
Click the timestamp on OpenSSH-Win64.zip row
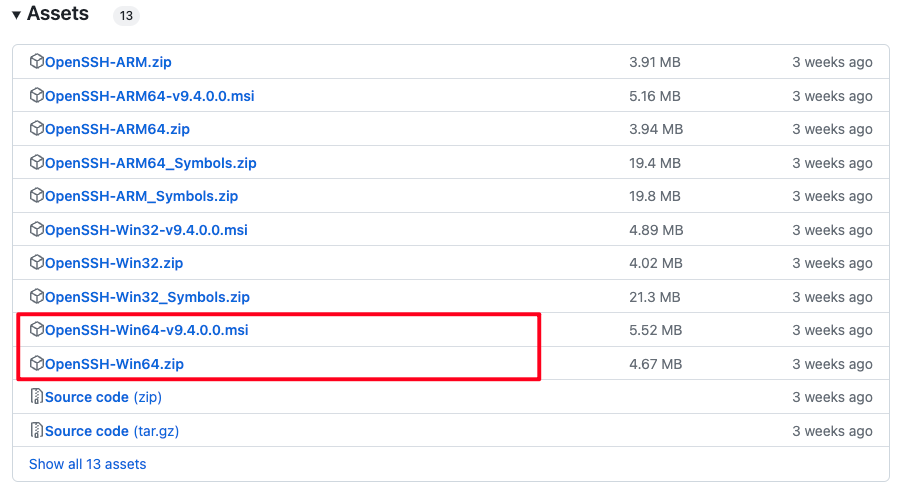click(x=832, y=364)
